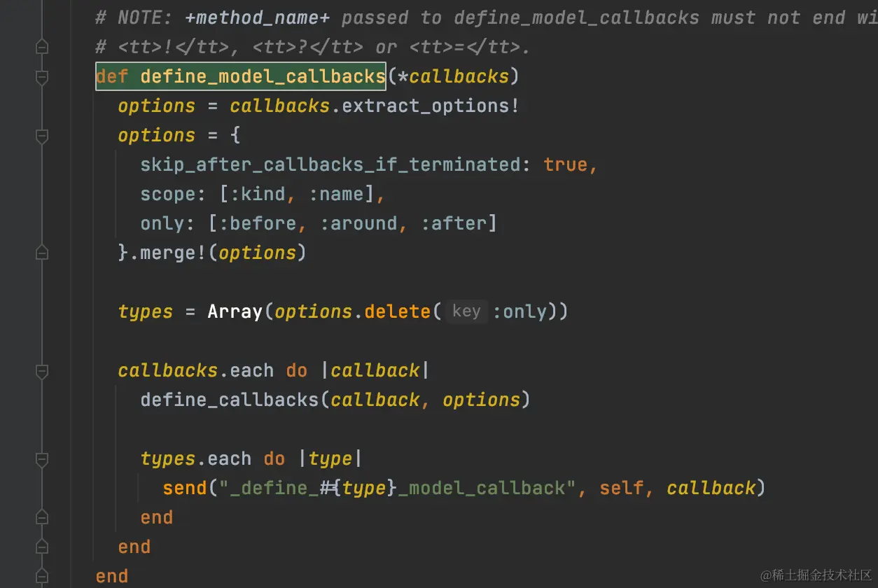Image resolution: width=878 pixels, height=588 pixels.
Task: Collapse the callbacks.each block fold marker
Action: click(42, 371)
